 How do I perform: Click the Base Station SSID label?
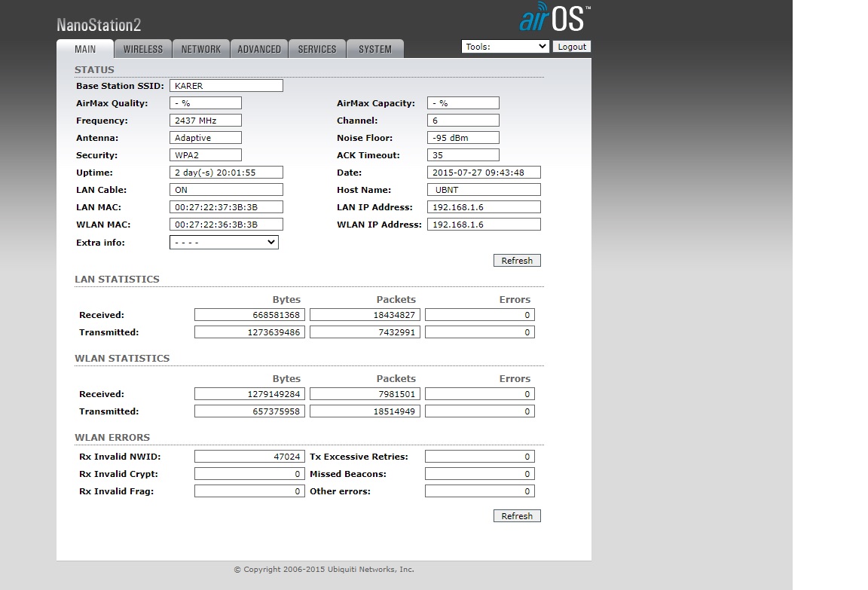pos(120,86)
